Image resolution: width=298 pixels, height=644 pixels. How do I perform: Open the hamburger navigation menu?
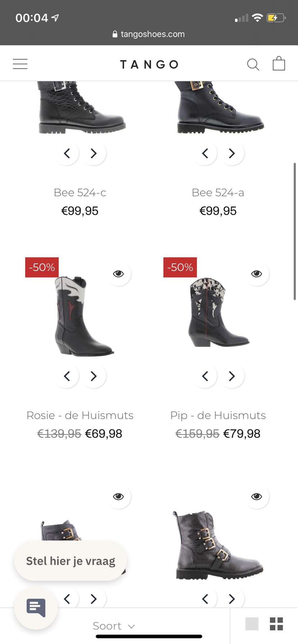pos(20,64)
